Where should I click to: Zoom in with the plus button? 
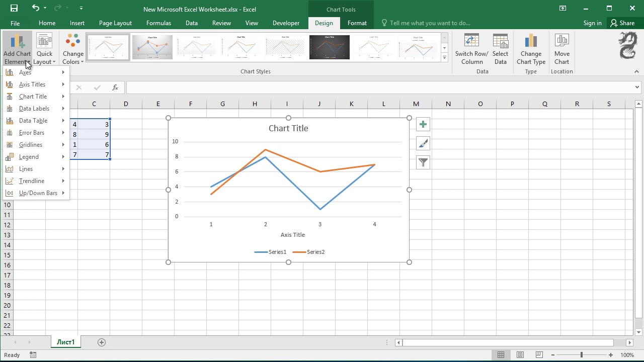coord(611,355)
